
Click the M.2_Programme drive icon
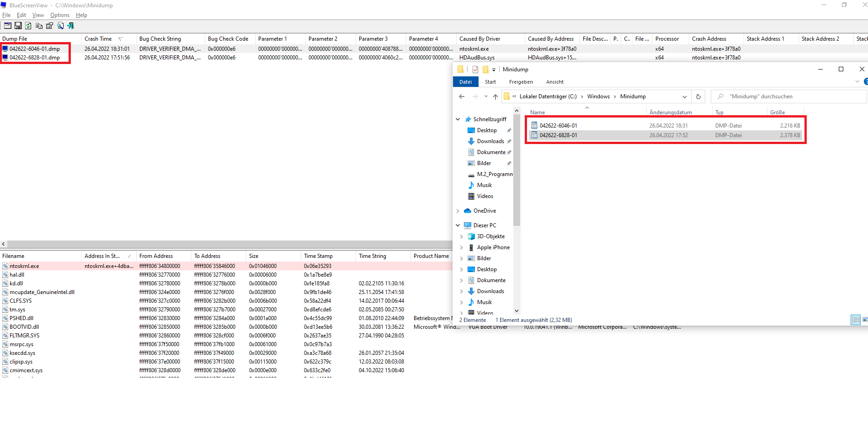tap(471, 175)
